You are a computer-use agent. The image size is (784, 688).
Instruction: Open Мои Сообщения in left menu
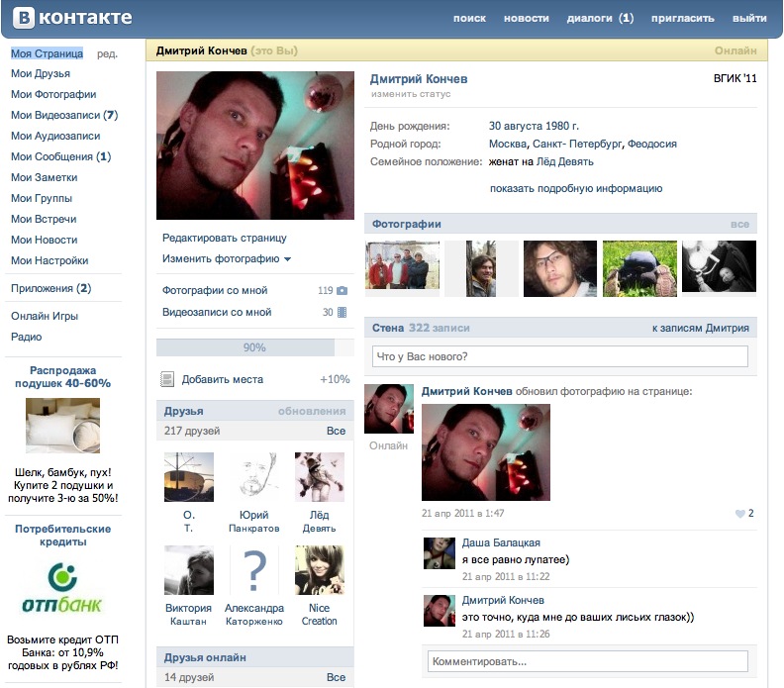[x=60, y=156]
